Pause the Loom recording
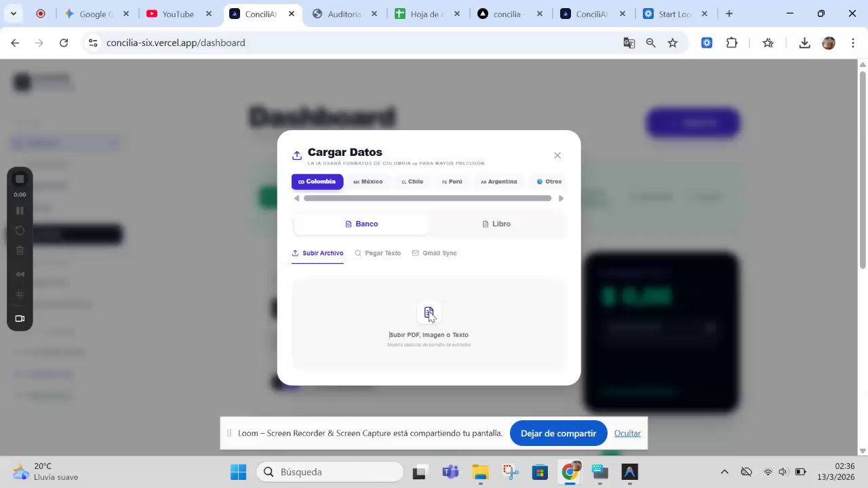 pyautogui.click(x=20, y=211)
